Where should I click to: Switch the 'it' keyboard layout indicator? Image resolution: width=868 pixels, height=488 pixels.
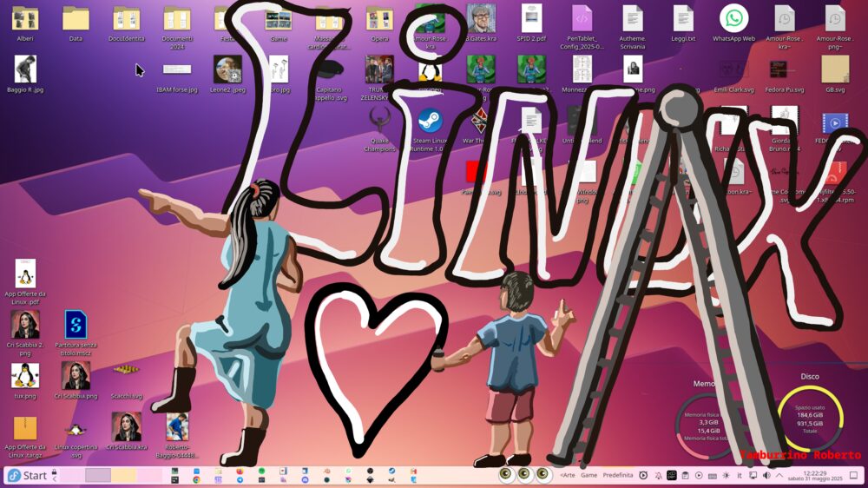[x=739, y=475]
